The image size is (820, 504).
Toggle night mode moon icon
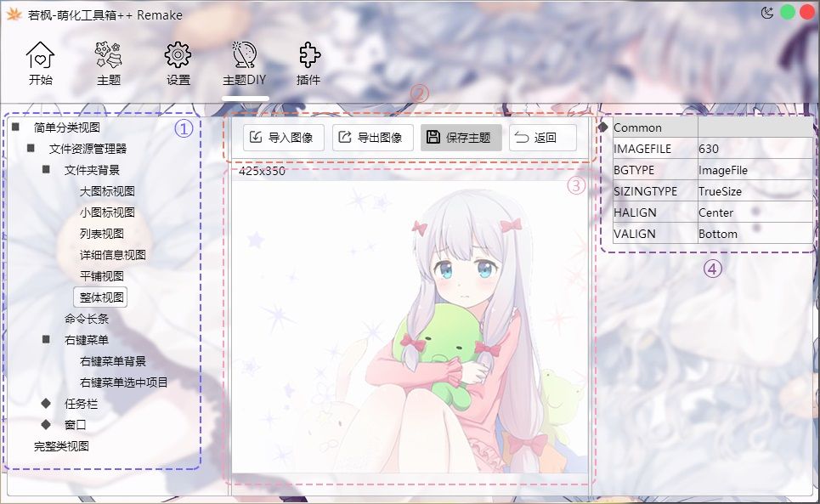[767, 13]
